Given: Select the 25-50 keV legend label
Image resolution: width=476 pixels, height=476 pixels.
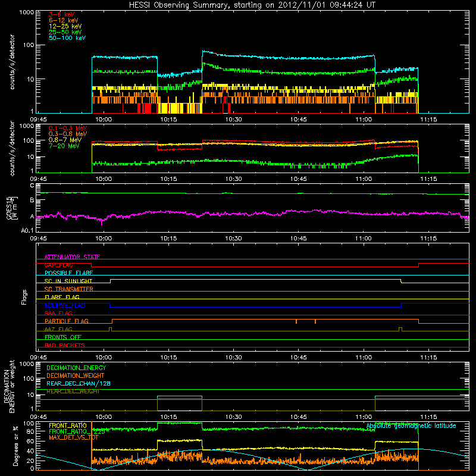Looking at the screenshot, I should pyautogui.click(x=65, y=32).
